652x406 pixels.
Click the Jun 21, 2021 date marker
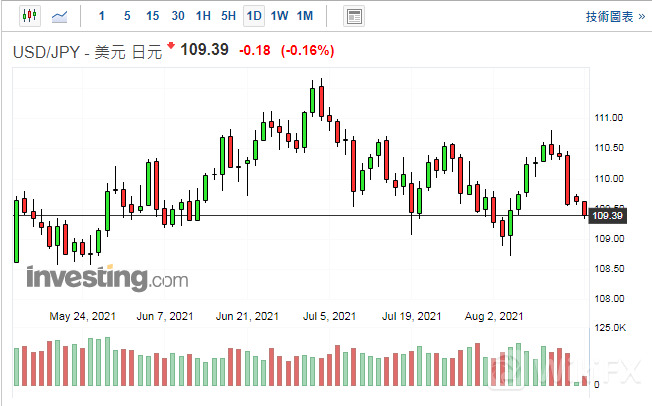[247, 316]
